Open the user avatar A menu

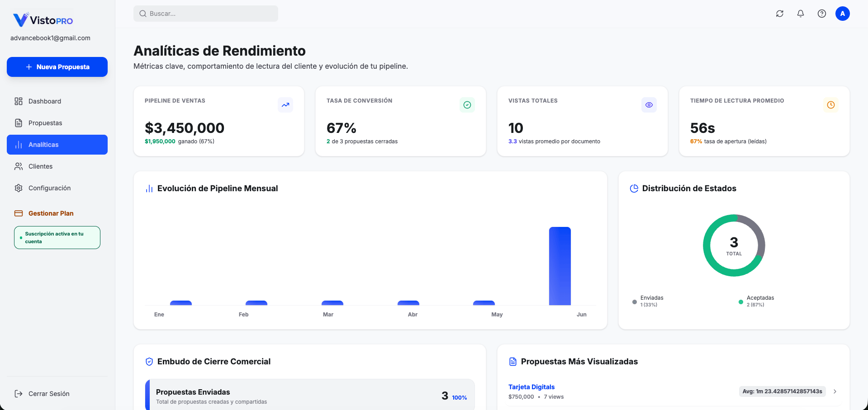[843, 14]
